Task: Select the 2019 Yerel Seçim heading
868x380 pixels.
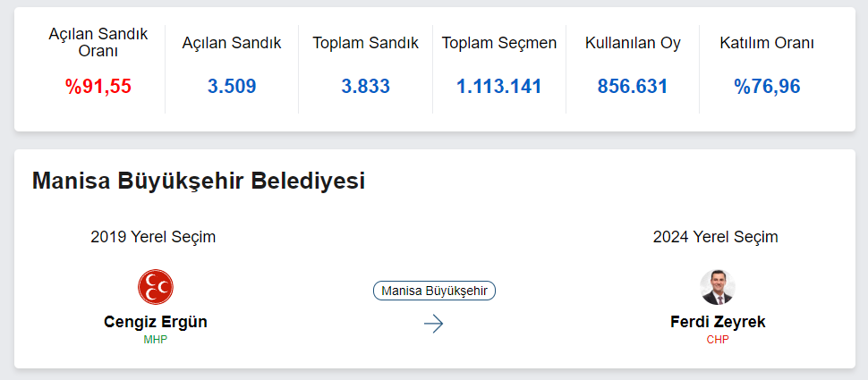Action: (x=153, y=237)
